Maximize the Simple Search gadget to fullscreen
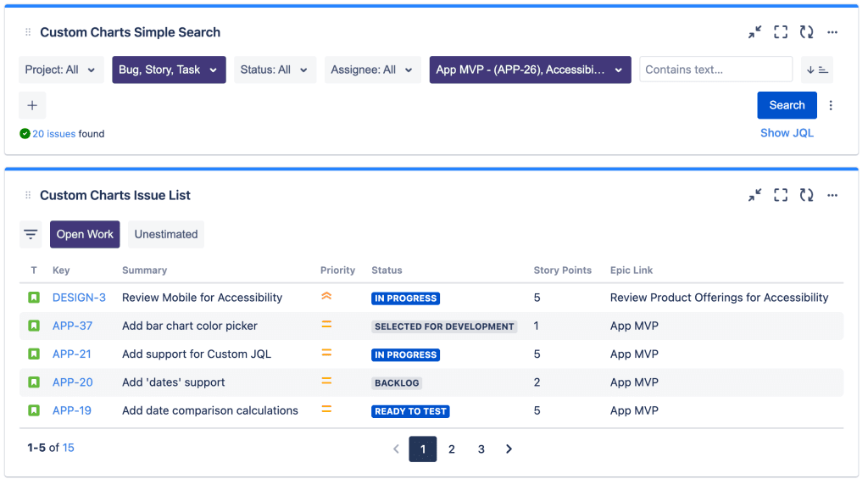The height and width of the screenshot is (485, 868). tap(781, 32)
